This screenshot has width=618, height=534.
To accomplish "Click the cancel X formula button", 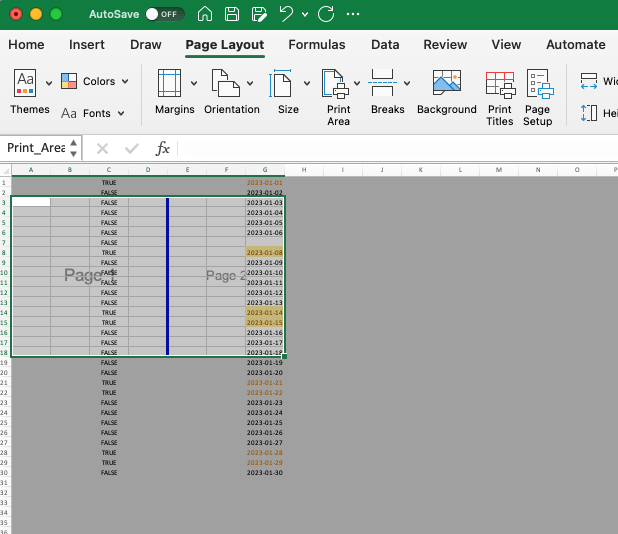I will point(102,149).
